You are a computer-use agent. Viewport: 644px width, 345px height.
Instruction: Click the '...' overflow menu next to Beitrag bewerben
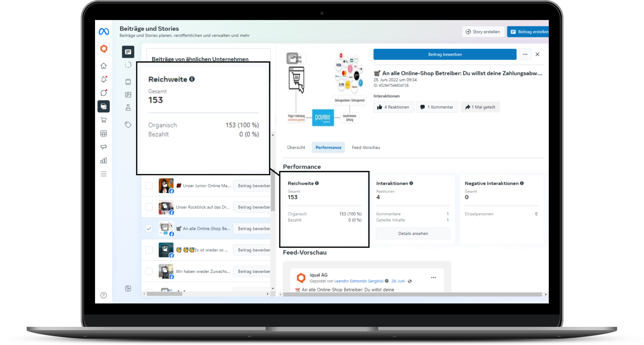(525, 54)
